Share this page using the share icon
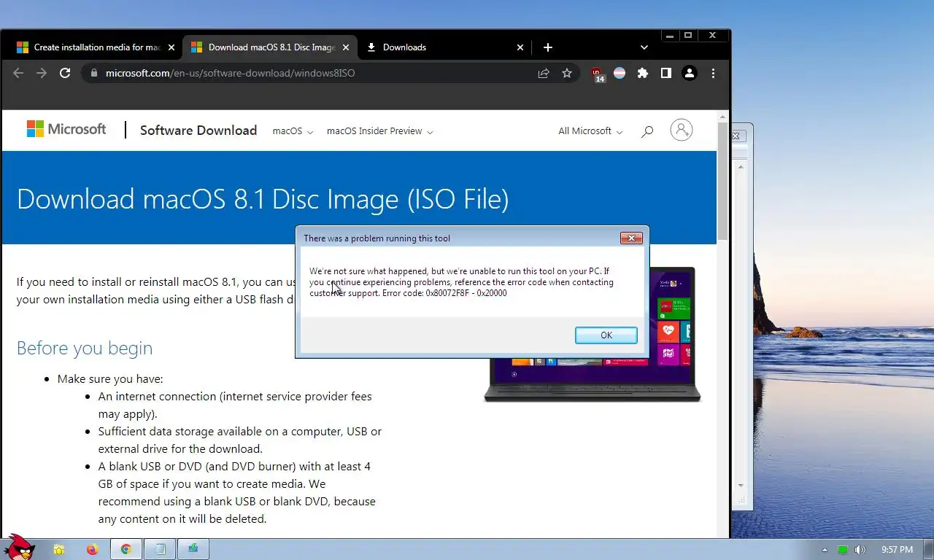The image size is (934, 560). point(544,73)
